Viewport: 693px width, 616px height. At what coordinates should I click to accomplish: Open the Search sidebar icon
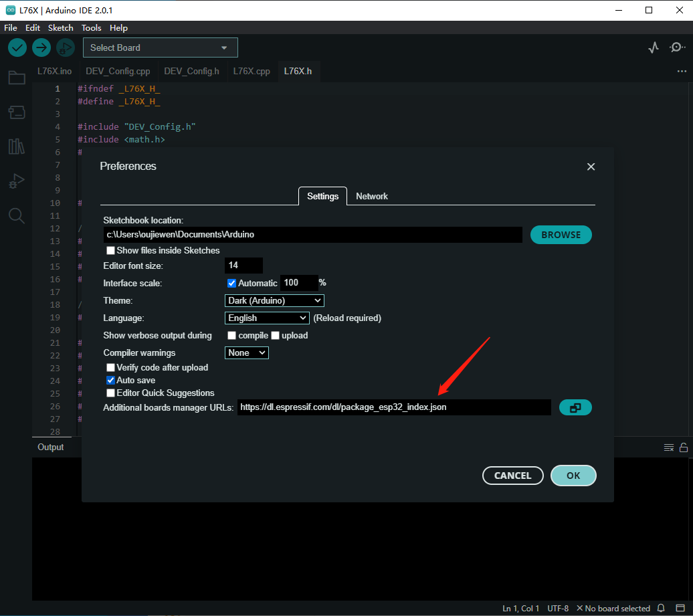coord(17,215)
